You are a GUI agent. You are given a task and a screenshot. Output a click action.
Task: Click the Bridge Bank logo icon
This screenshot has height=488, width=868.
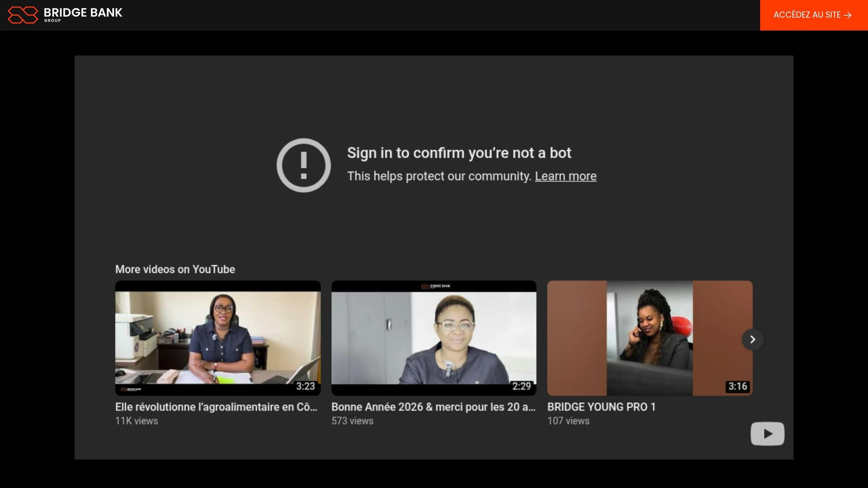click(x=23, y=15)
